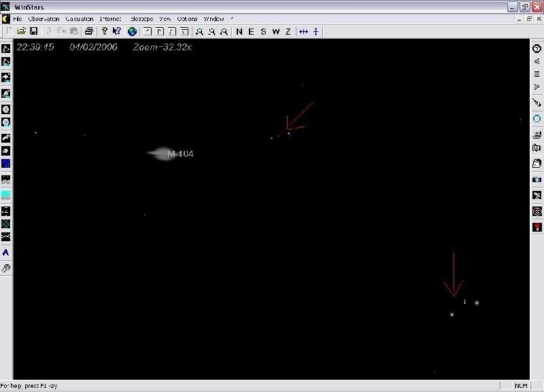Click the Cut scissors icon

(x=49, y=31)
